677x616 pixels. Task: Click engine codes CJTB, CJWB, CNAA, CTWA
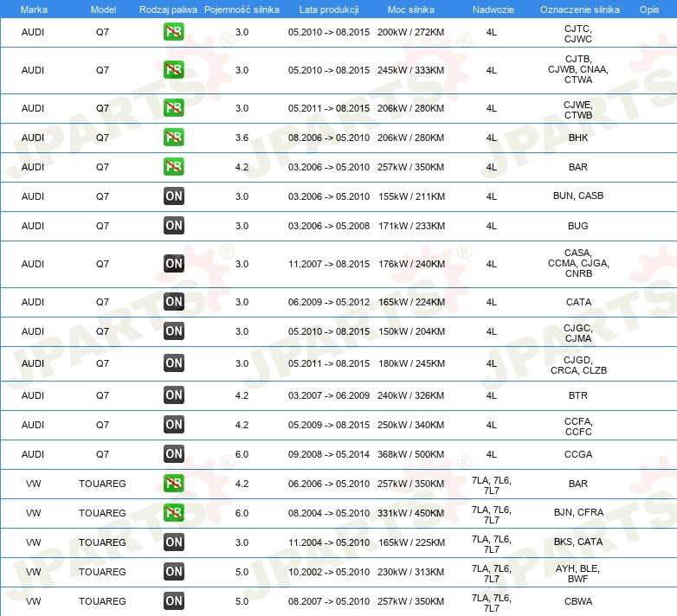click(578, 69)
